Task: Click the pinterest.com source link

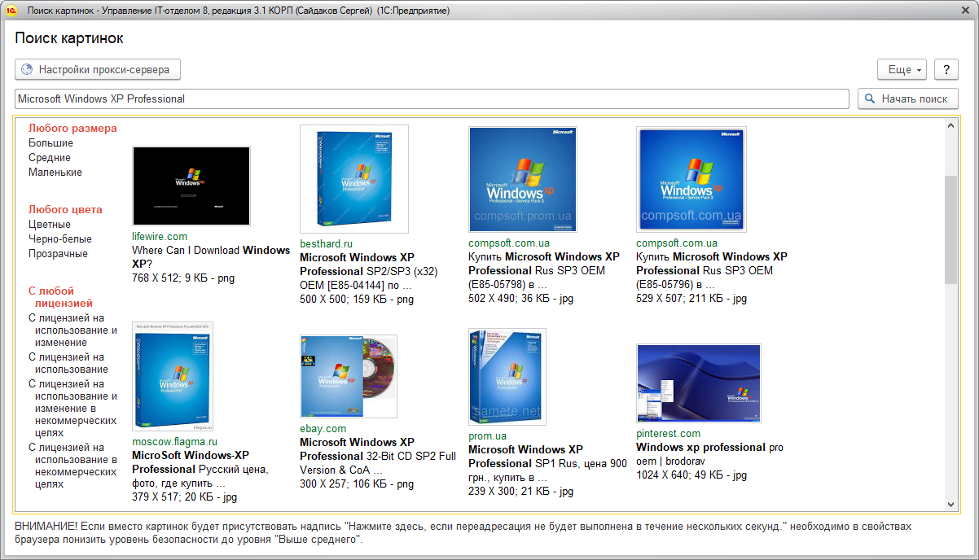Action: tap(668, 434)
